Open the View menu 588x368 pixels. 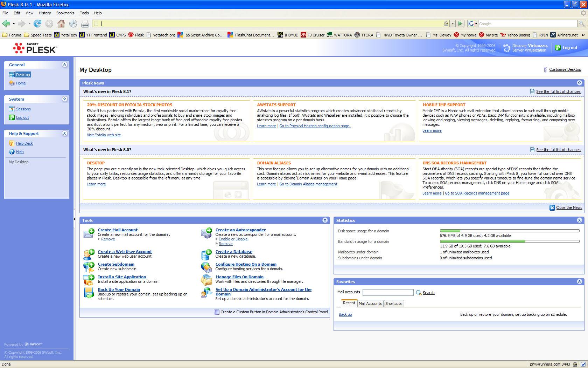29,13
